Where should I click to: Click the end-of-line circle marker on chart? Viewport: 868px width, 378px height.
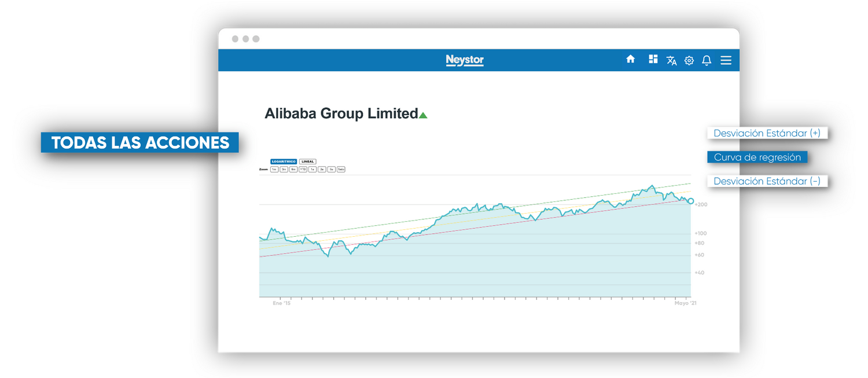(x=690, y=201)
